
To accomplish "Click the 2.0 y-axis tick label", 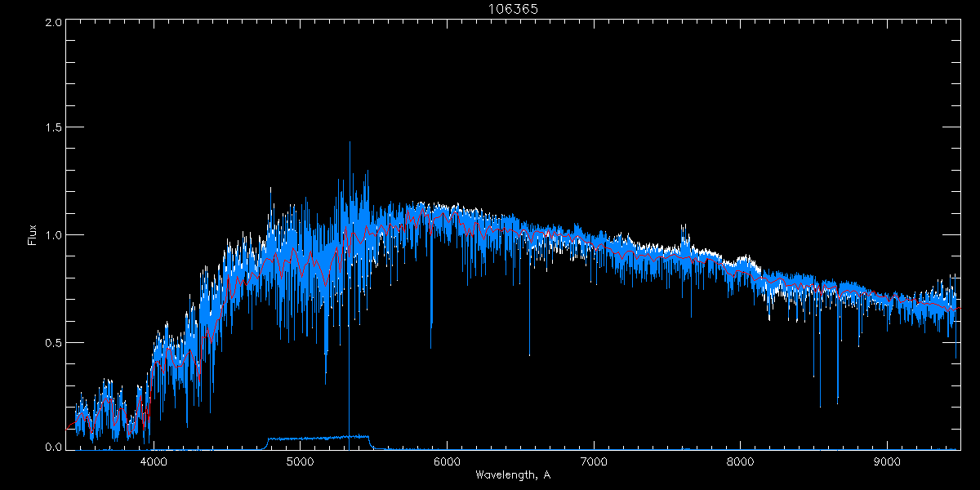I will (x=53, y=22).
